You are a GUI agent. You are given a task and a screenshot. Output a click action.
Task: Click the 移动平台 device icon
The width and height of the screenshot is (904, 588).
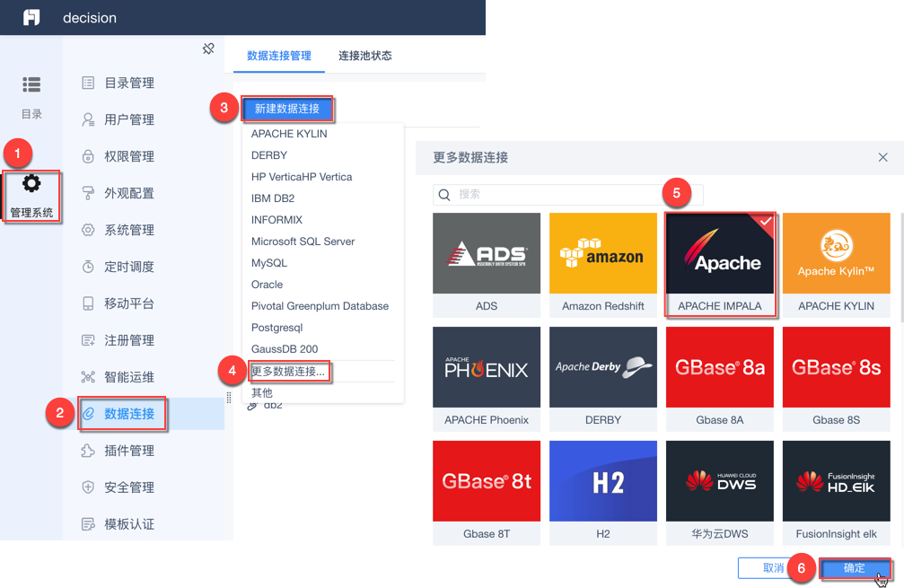pos(88,303)
